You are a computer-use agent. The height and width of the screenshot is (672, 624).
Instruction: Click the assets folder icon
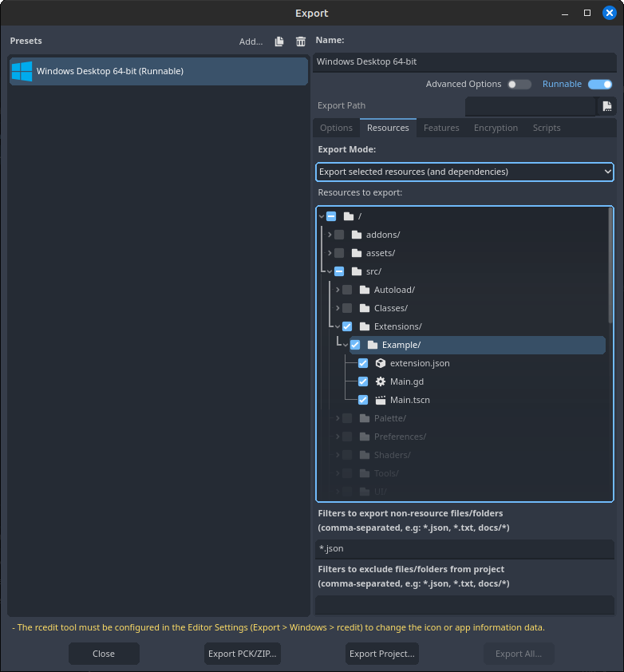[357, 253]
